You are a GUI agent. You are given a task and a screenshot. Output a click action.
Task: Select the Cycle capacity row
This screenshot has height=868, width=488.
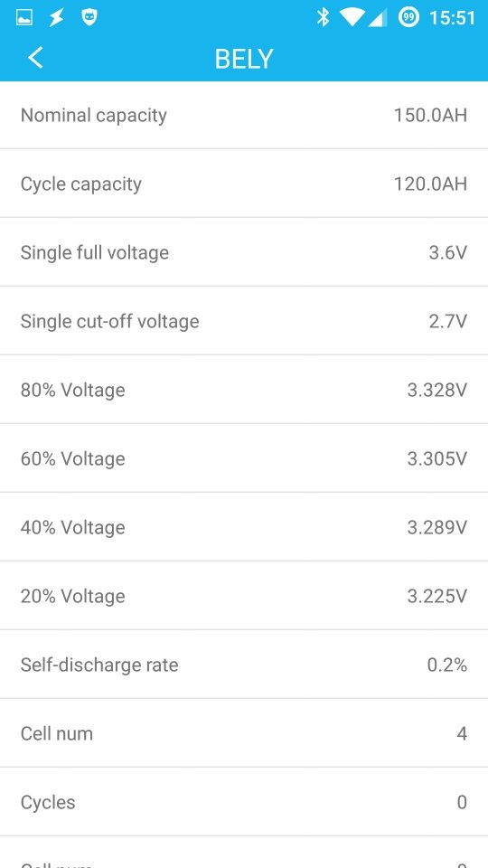244,184
